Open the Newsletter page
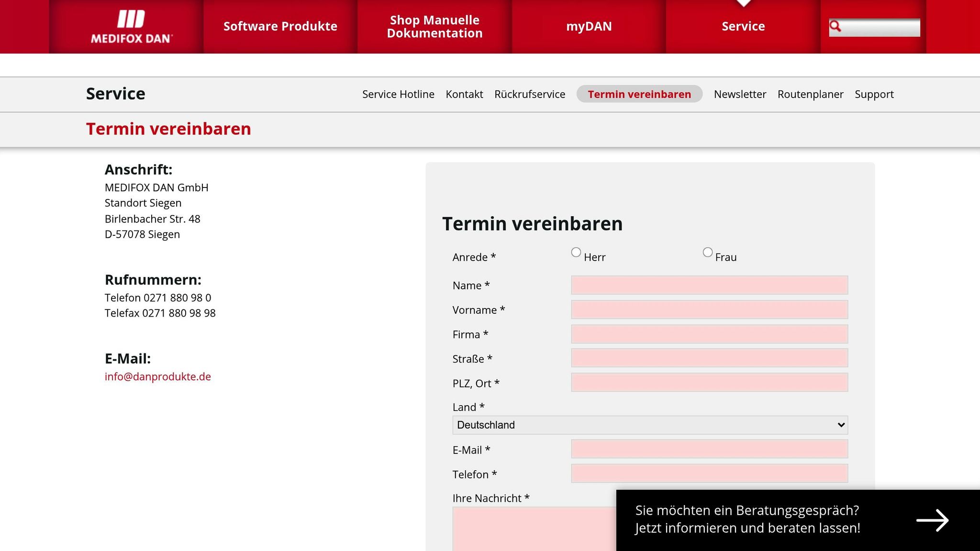Image resolution: width=980 pixels, height=551 pixels. tap(740, 94)
